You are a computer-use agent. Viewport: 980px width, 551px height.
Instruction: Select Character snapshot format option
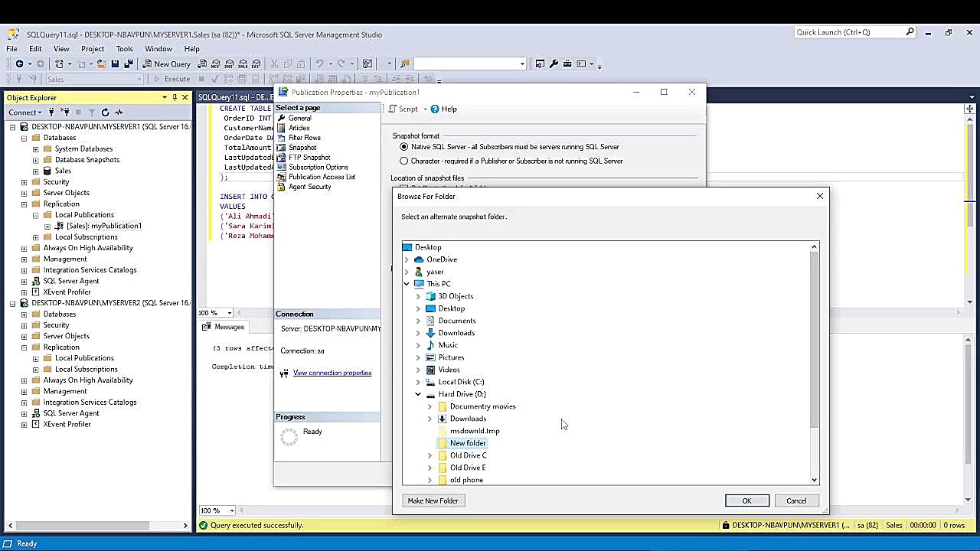[404, 161]
